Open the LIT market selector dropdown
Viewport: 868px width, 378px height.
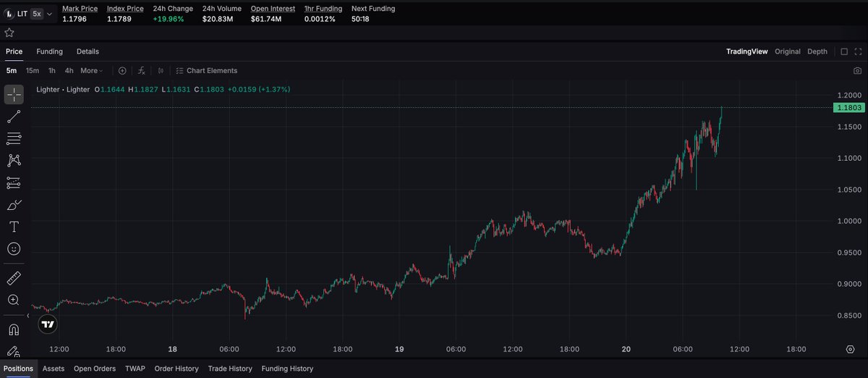click(29, 14)
